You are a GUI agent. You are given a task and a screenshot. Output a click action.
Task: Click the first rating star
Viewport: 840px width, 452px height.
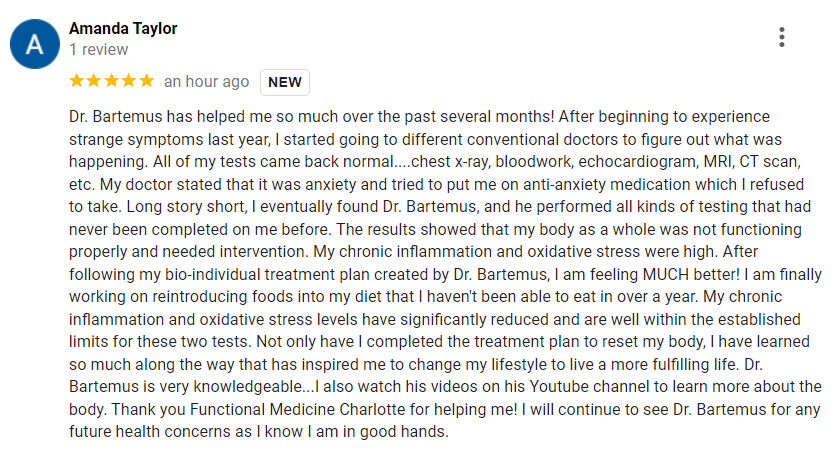tap(77, 81)
